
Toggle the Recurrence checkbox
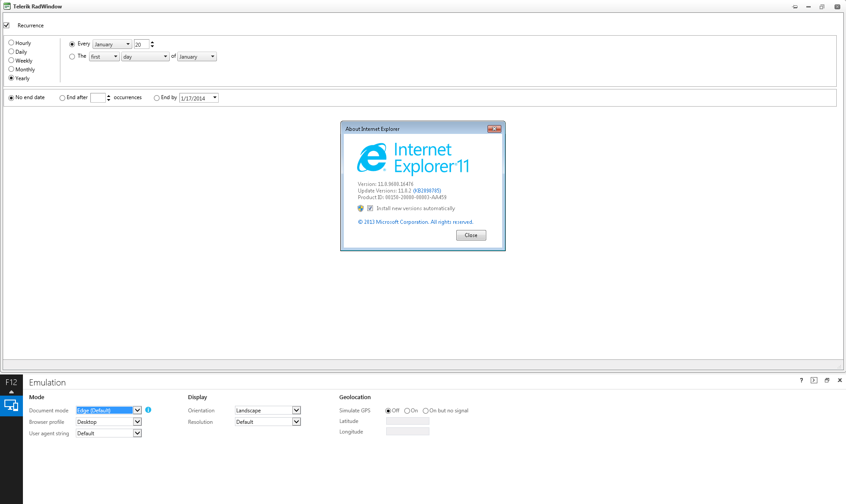click(7, 26)
